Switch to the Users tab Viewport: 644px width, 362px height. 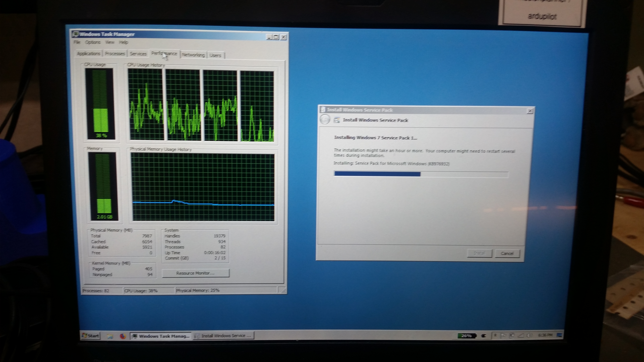[216, 55]
